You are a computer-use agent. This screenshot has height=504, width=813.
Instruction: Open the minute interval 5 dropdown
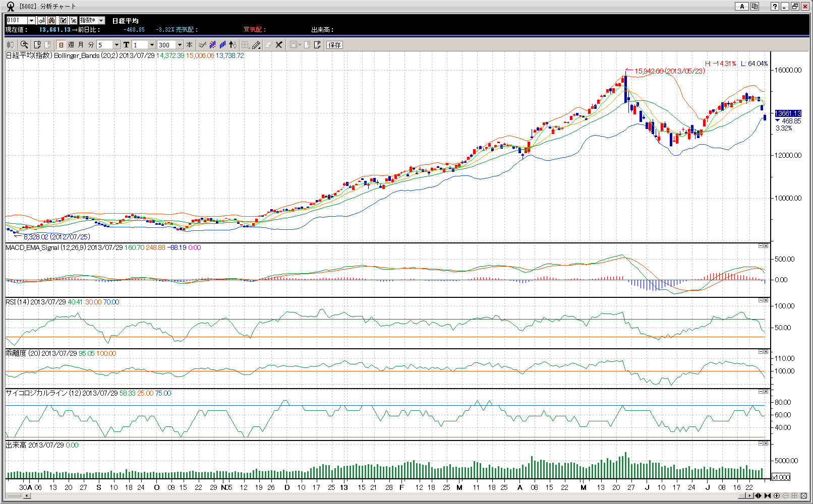coord(117,45)
